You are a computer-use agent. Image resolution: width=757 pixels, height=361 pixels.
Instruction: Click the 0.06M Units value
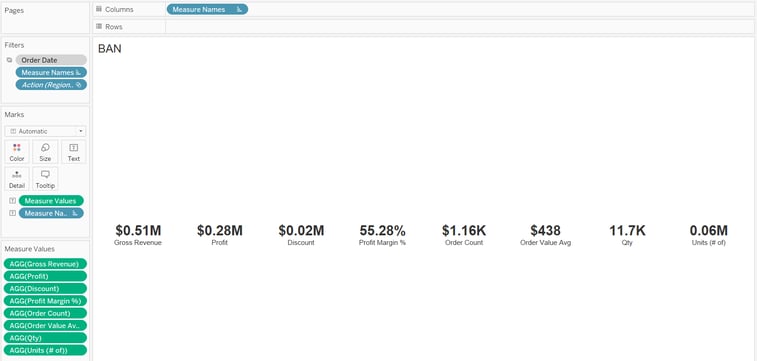tap(709, 231)
